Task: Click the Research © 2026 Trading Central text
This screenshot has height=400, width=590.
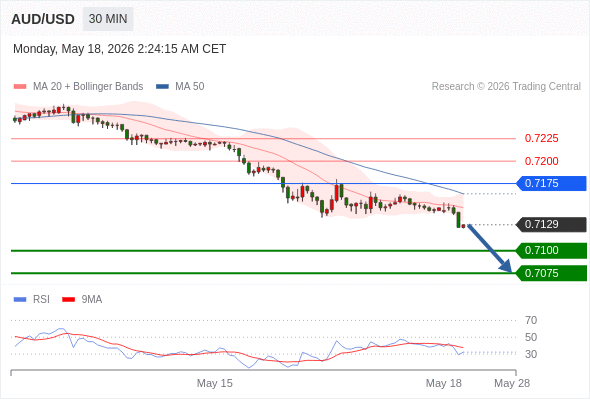Action: point(506,87)
